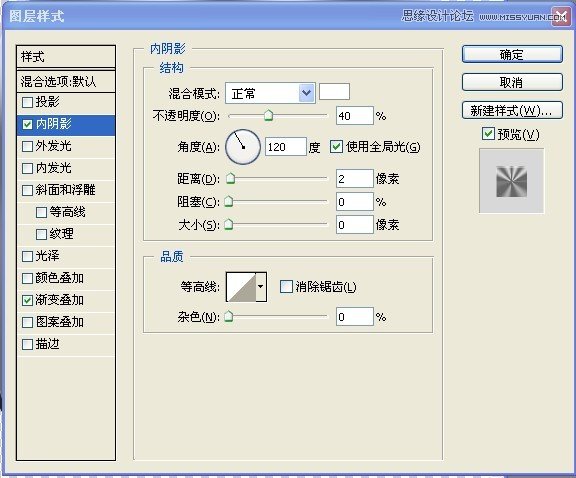Close the 图层样式 dialog
576x478 pixels.
pos(561,17)
